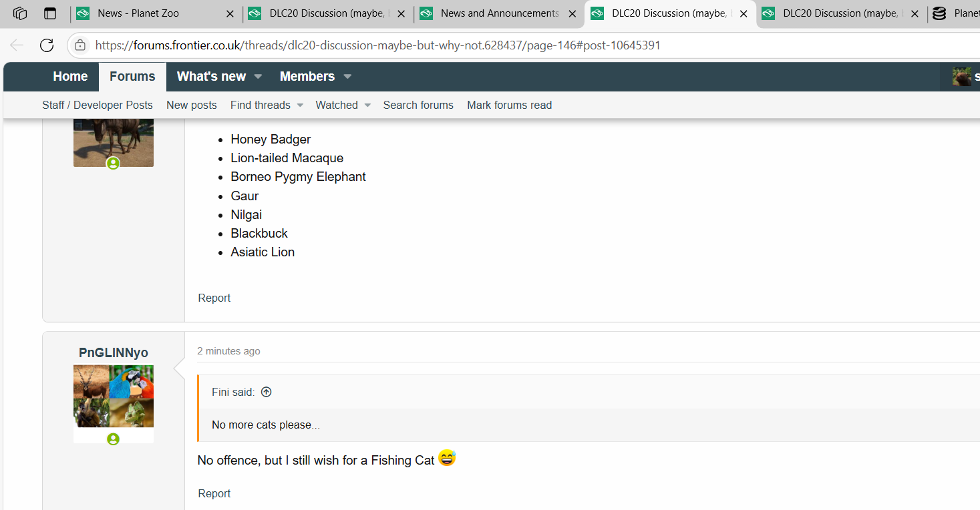
Task: Open the Search forums link
Action: [418, 105]
